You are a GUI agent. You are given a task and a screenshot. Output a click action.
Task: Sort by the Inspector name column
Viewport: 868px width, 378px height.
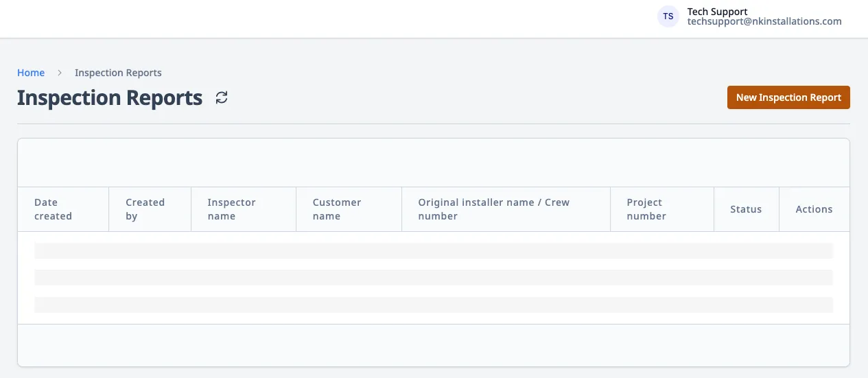[231, 209]
